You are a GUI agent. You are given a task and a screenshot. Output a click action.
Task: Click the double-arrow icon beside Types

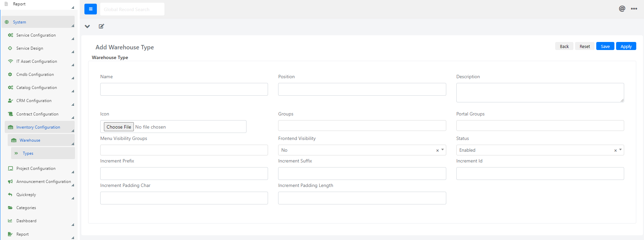16,153
